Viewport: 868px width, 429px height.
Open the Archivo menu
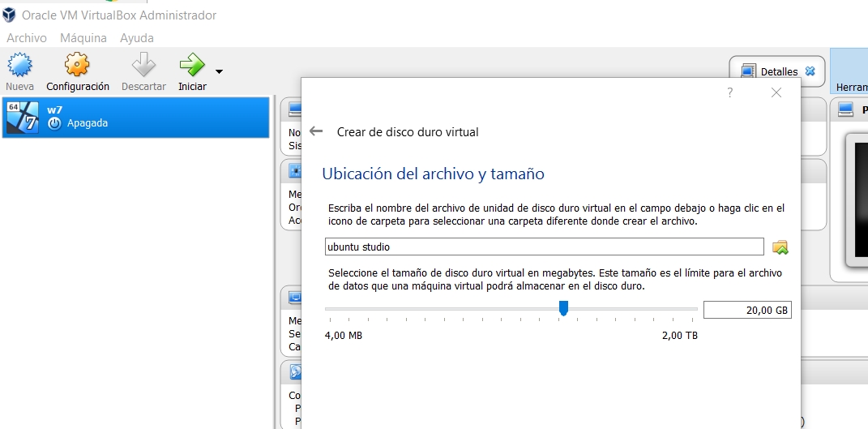pos(27,38)
